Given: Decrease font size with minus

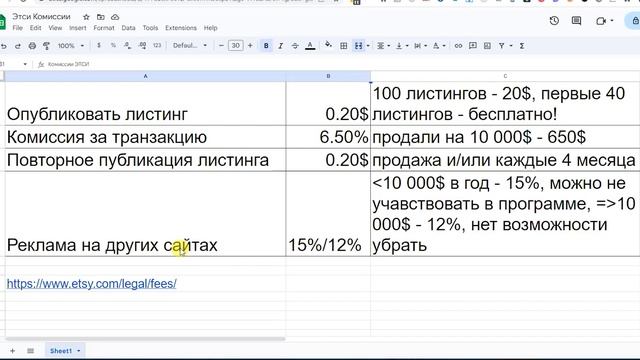Looking at the screenshot, I should click(x=221, y=46).
